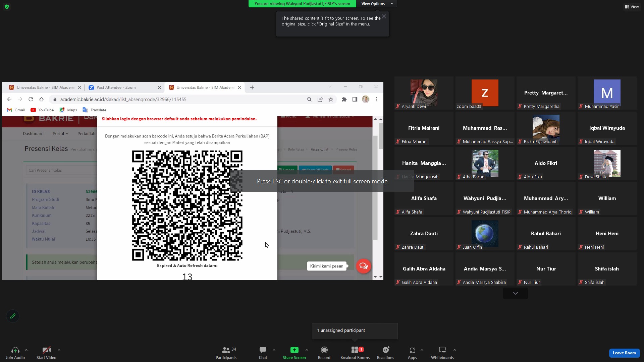Click Juan Olfin's earth thumbnail
The width and height of the screenshot is (644, 362).
coord(485,234)
